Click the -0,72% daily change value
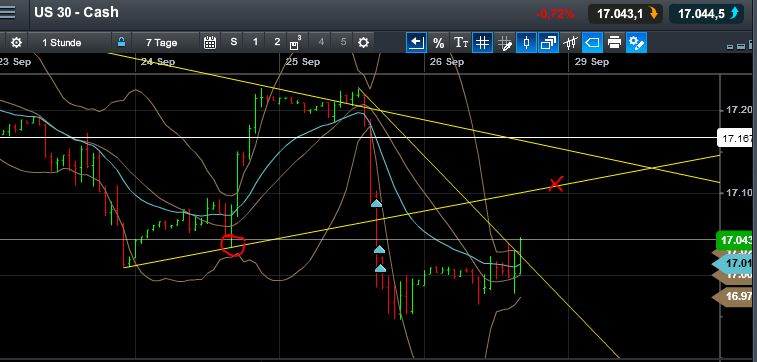Screen dimensions: 757x362 (x=555, y=14)
